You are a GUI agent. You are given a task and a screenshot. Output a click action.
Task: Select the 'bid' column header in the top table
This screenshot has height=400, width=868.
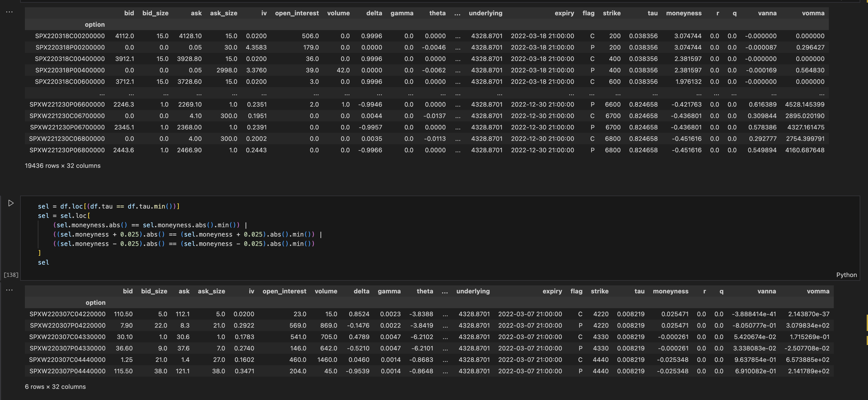[x=129, y=13]
